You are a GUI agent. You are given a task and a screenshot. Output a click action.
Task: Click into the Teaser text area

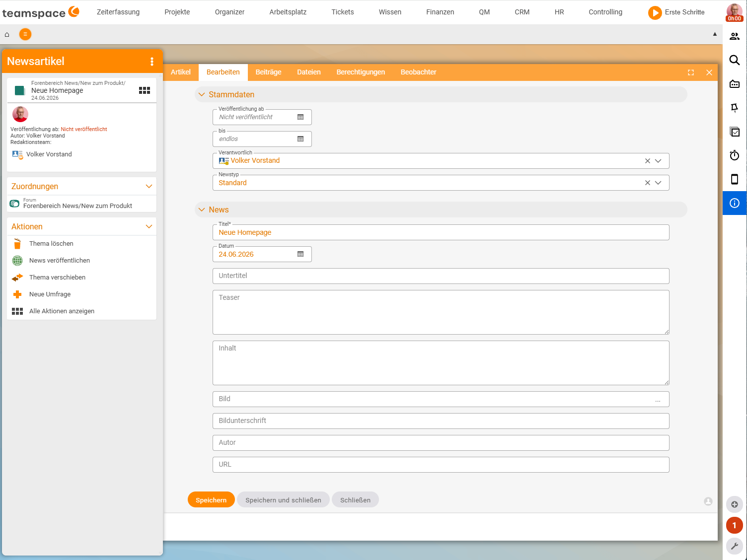[x=441, y=312]
